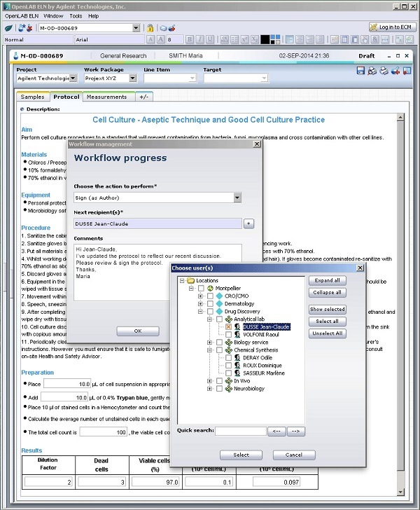The image size is (420, 510).
Task: Apply subscript formatting
Action: [x=255, y=40]
